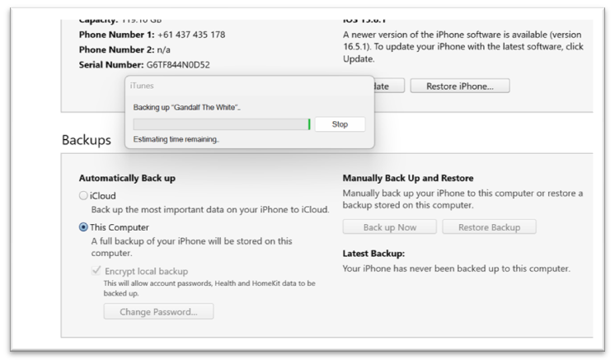
Task: Click the 'never been backed up' status text
Action: (456, 268)
